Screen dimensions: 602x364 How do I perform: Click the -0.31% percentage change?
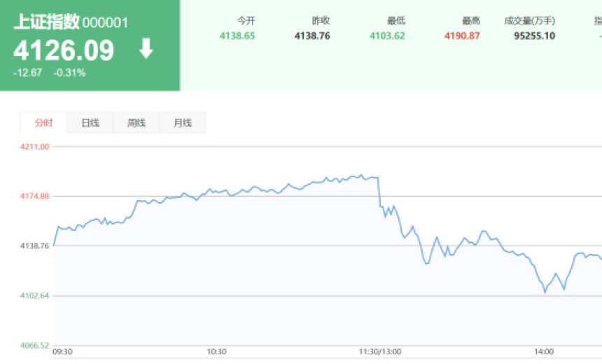pos(69,72)
